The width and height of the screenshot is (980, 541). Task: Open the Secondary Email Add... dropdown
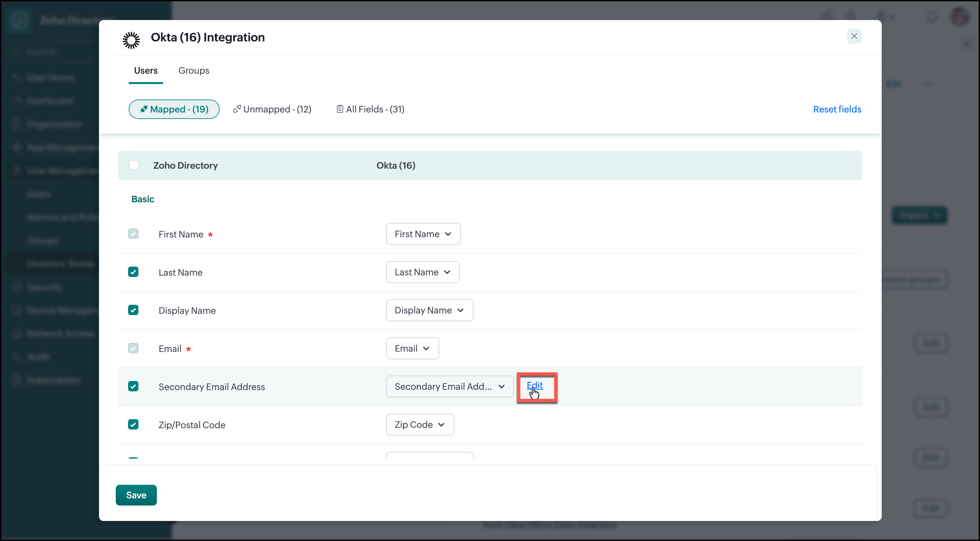(x=450, y=387)
